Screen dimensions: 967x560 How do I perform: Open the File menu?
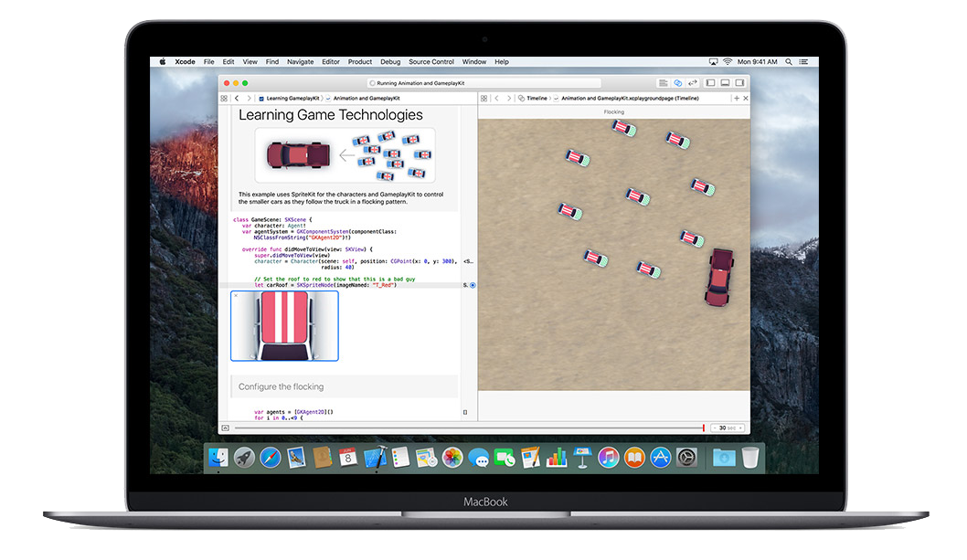tap(209, 62)
